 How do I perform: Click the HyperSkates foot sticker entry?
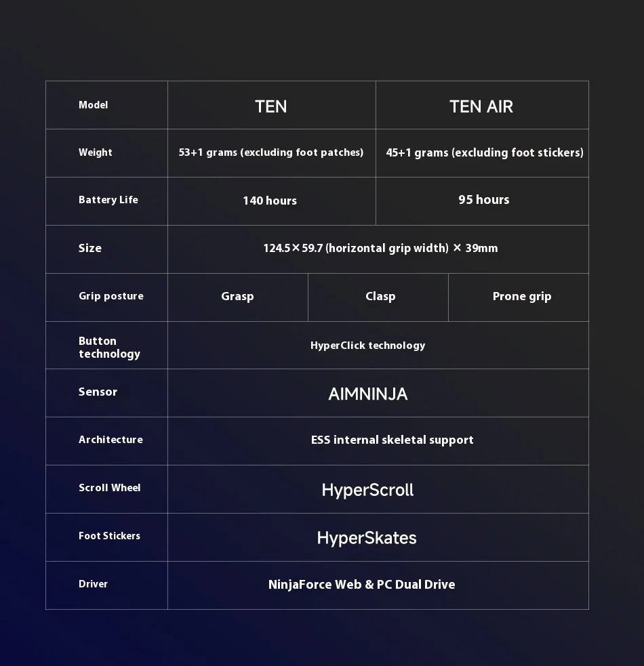[x=367, y=538]
